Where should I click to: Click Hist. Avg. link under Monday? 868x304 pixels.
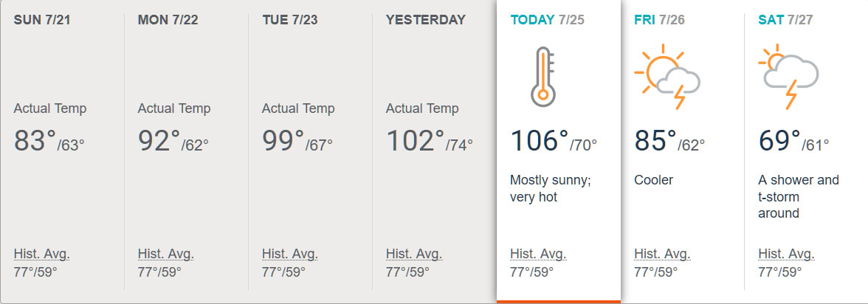coord(165,255)
